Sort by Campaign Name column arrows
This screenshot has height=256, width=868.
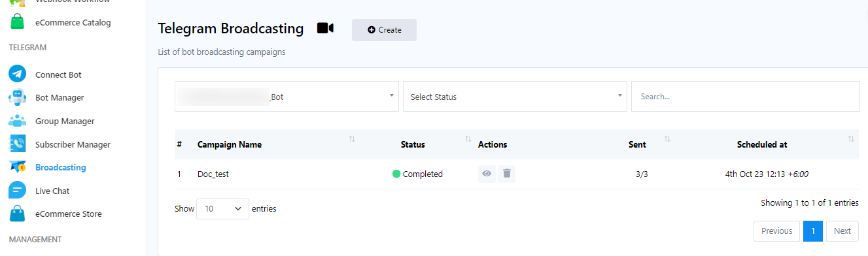(x=352, y=139)
